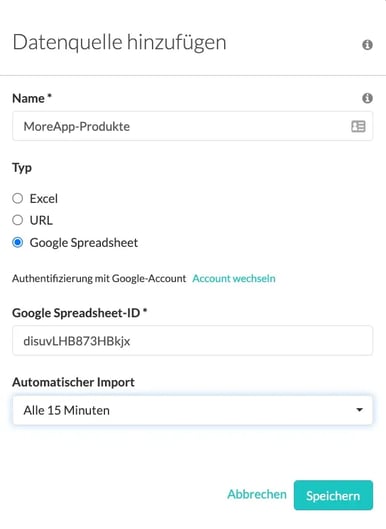Screen dimensions: 386x529
Task: Select the Excel radio button
Action: coord(18,198)
